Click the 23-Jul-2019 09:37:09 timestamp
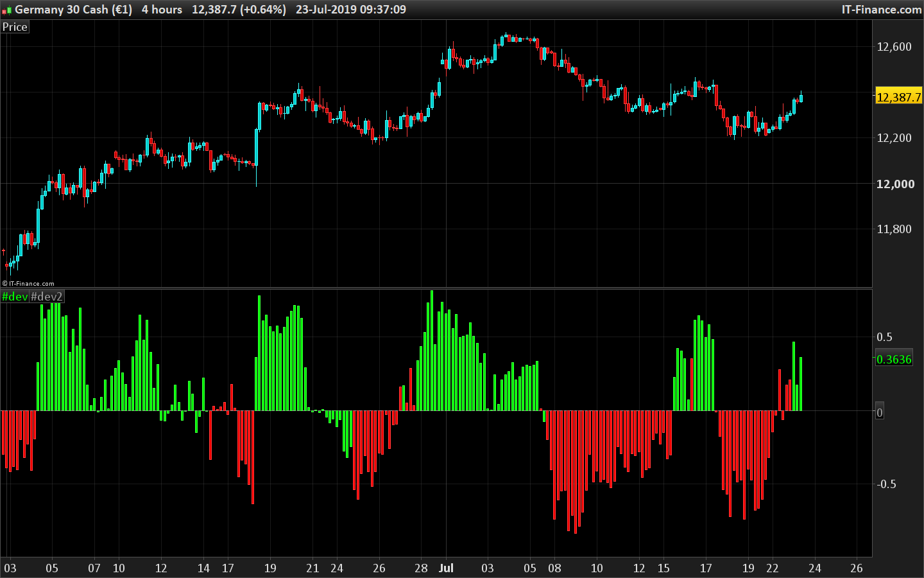924x578 pixels. 351,10
